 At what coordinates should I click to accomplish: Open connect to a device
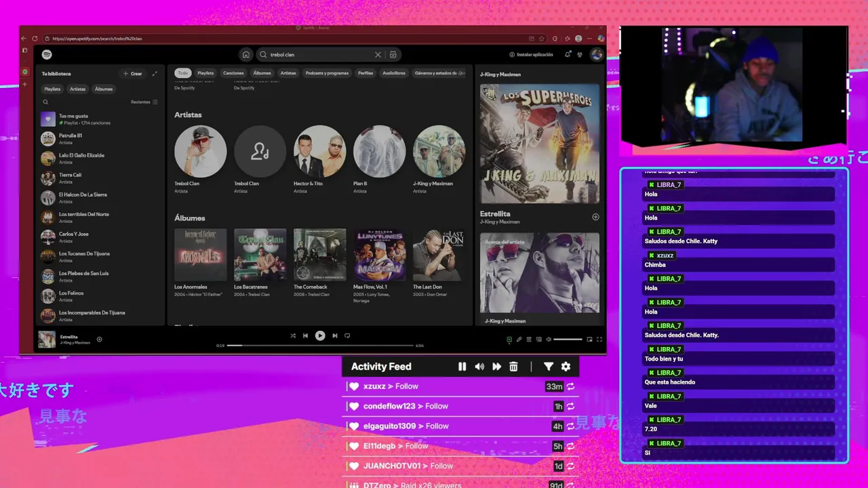(x=539, y=339)
